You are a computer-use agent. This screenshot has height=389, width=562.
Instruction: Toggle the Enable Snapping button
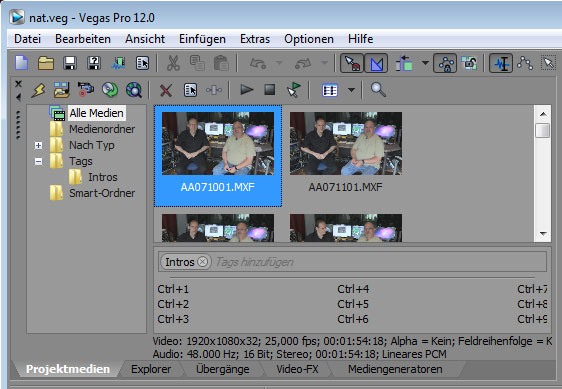click(x=352, y=63)
